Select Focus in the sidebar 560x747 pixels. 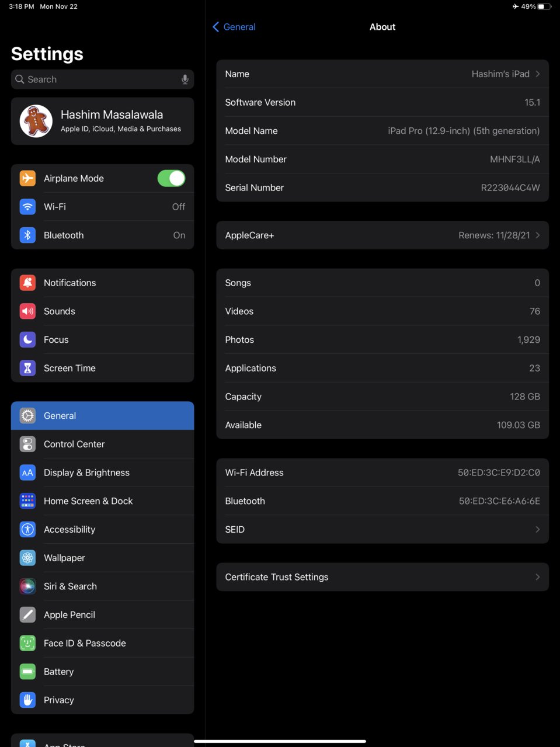point(102,340)
